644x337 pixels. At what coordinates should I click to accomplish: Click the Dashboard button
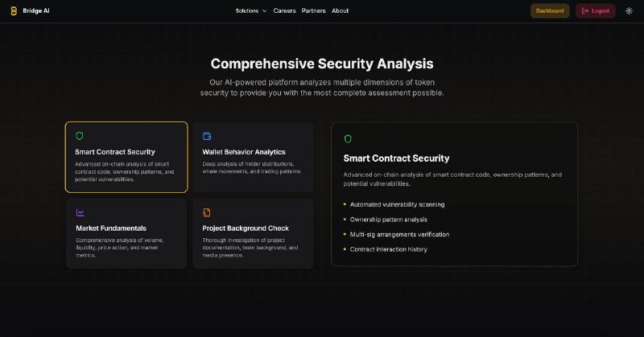(x=550, y=11)
